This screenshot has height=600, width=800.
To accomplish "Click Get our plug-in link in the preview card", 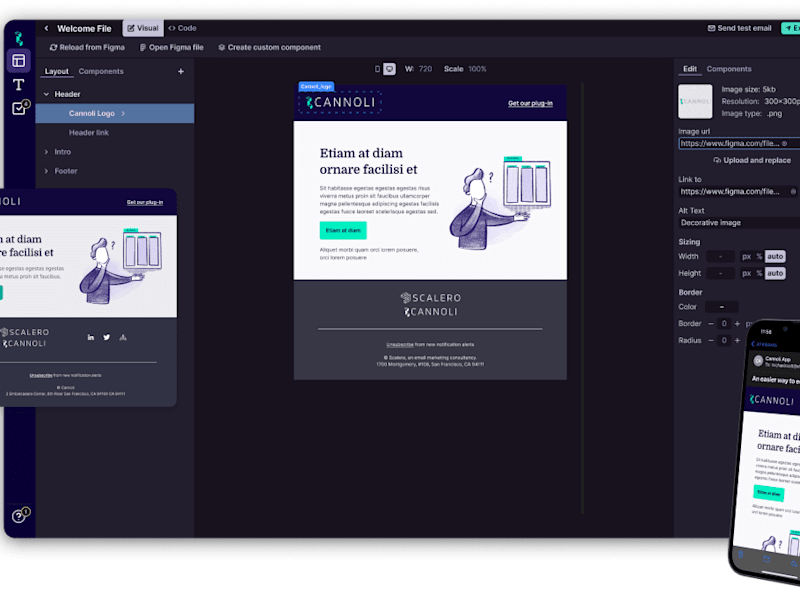I will [145, 203].
